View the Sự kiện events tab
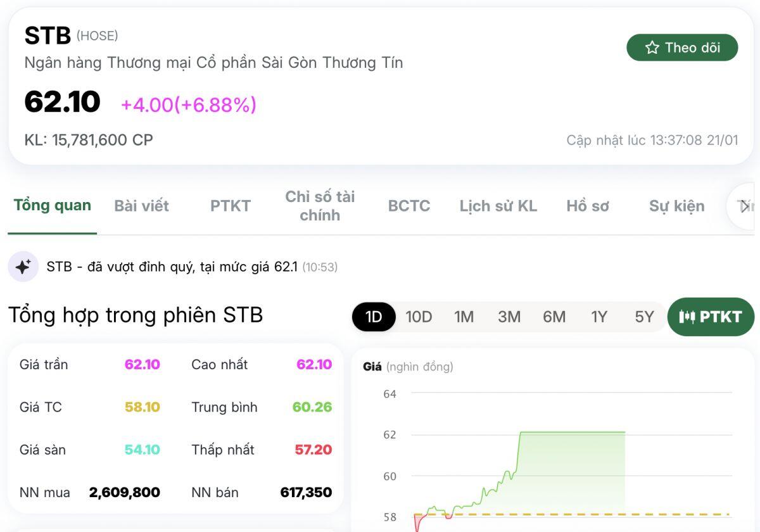The width and height of the screenshot is (760, 532). pos(676,206)
